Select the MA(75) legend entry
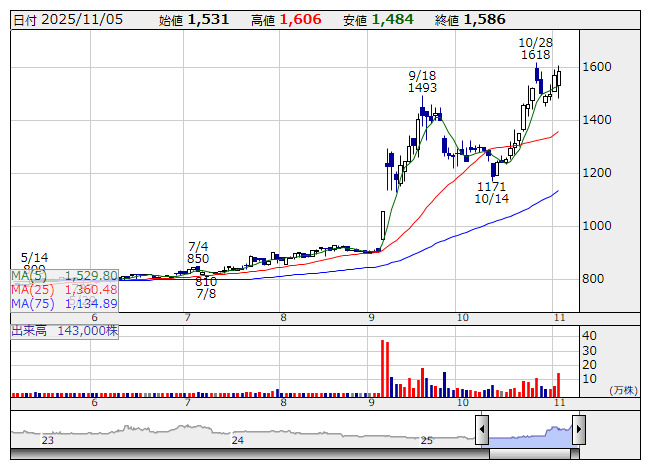The width and height of the screenshot is (653, 470). coord(65,303)
